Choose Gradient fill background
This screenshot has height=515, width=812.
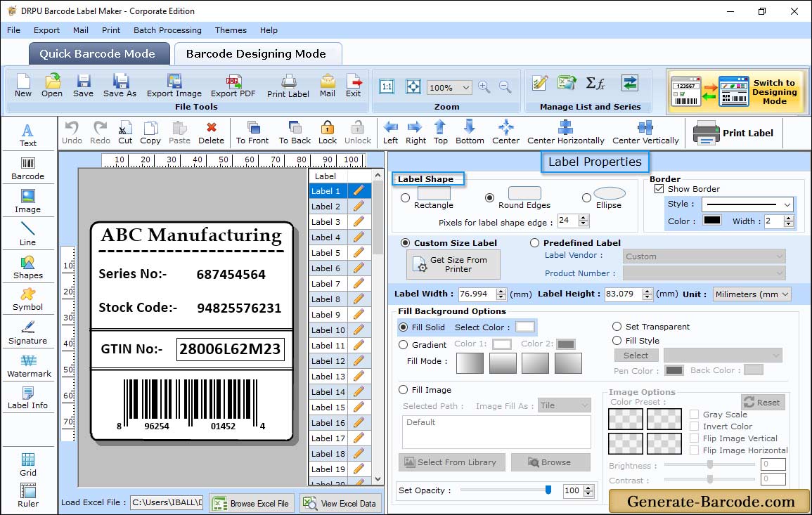(x=404, y=345)
